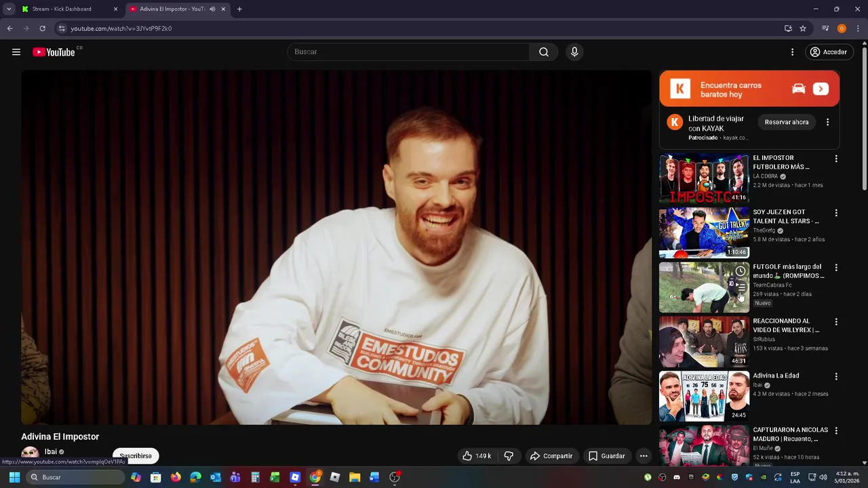Open more actions ellipsis below video
868x488 pixels.
(644, 456)
